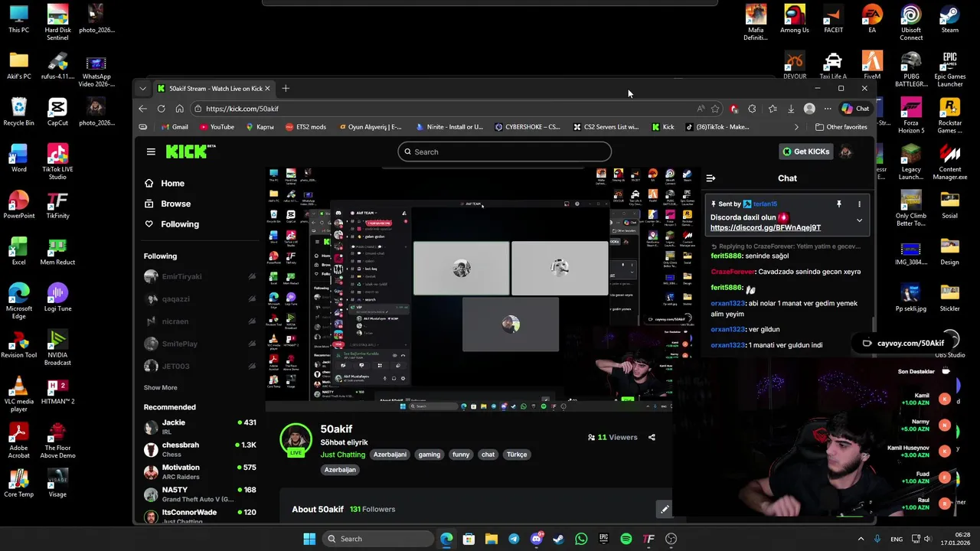This screenshot has height=551, width=980.
Task: Open Ubisoft Connect desktop icon
Action: pyautogui.click(x=911, y=23)
